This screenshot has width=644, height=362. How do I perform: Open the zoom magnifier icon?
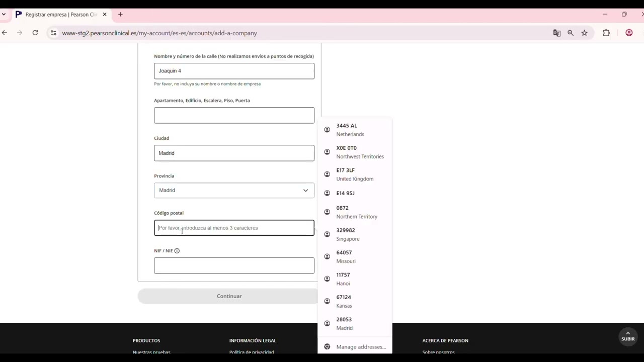[x=571, y=33]
